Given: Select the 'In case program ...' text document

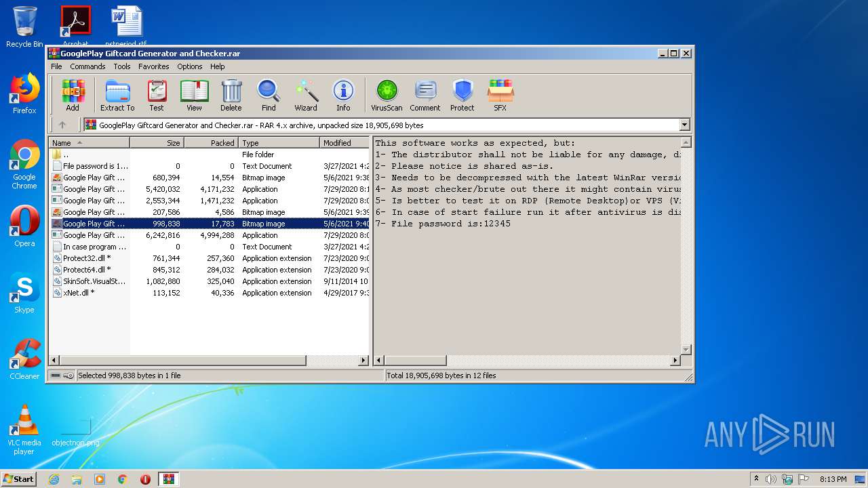Looking at the screenshot, I should click(x=209, y=247).
